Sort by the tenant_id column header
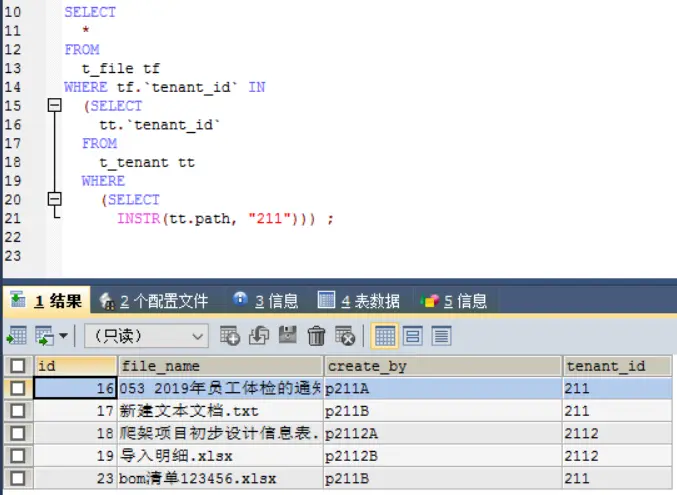The height and width of the screenshot is (495, 677). coord(617,366)
